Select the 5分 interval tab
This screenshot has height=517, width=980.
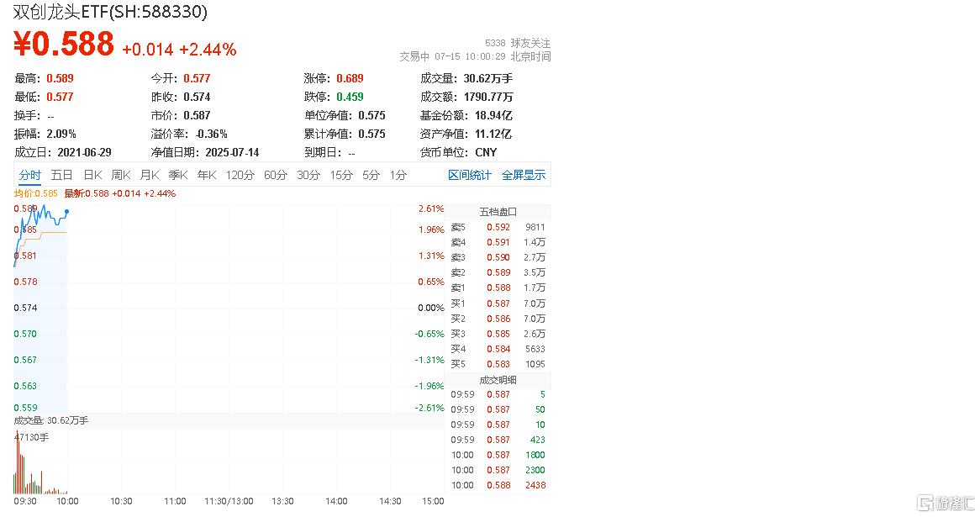click(371, 175)
